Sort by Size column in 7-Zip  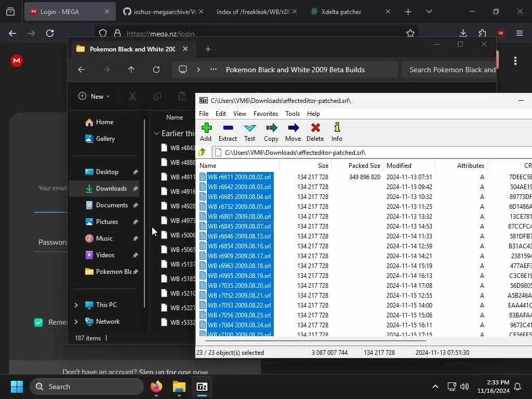[x=305, y=166]
